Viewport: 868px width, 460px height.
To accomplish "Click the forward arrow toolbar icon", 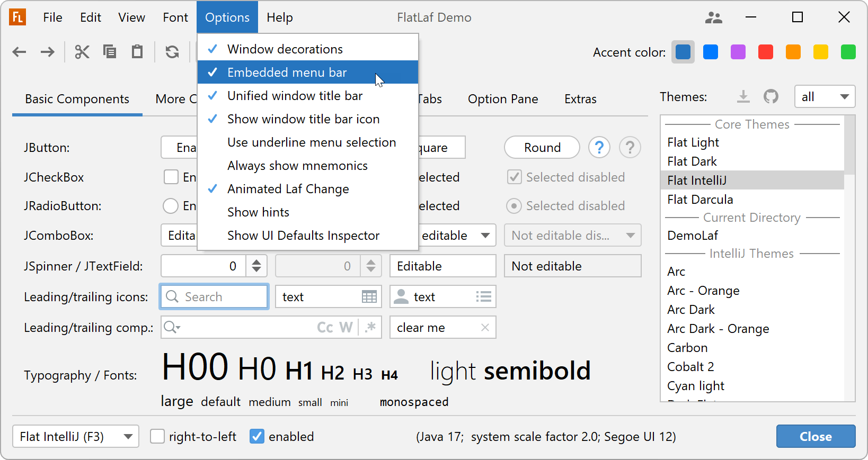I will (x=48, y=52).
